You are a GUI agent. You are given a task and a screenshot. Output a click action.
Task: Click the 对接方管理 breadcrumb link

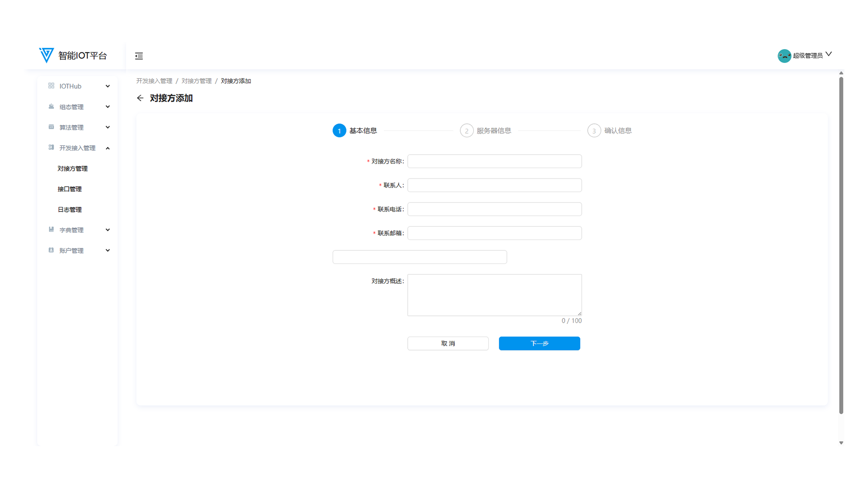click(x=196, y=81)
